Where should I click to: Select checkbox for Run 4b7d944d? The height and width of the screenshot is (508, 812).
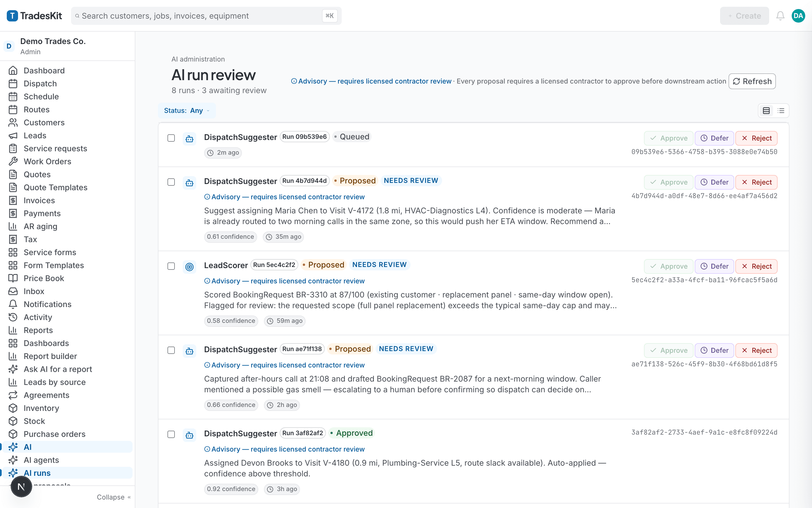[x=171, y=182]
